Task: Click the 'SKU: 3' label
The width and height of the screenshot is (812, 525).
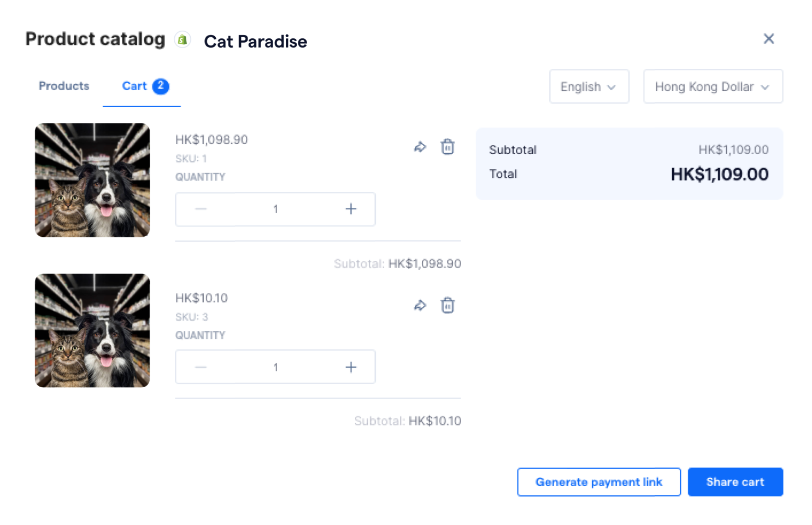Action: click(192, 317)
